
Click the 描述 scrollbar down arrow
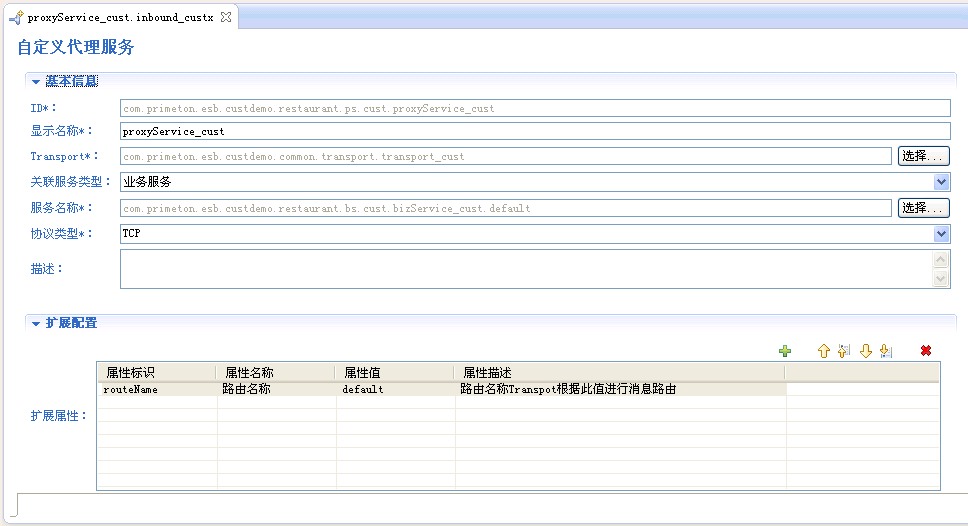tap(941, 279)
